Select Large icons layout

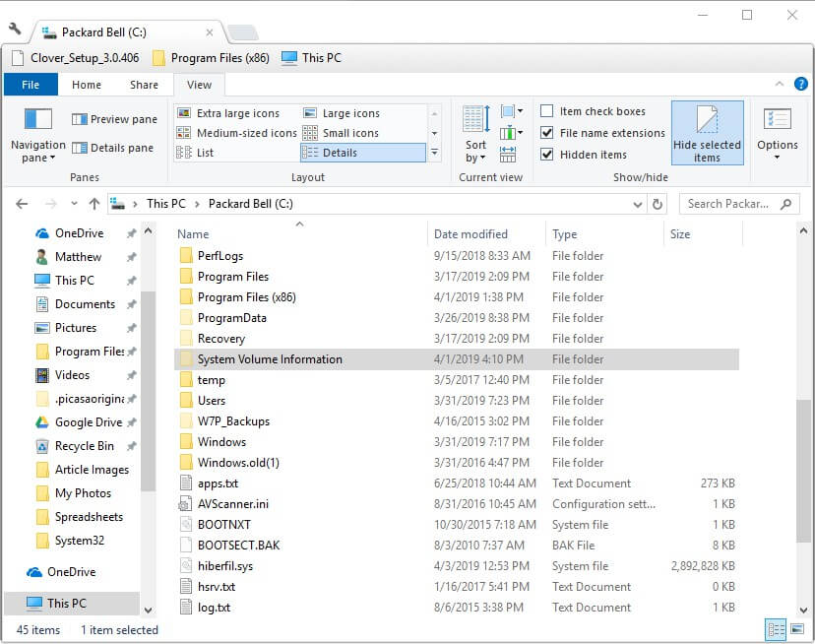[x=342, y=113]
